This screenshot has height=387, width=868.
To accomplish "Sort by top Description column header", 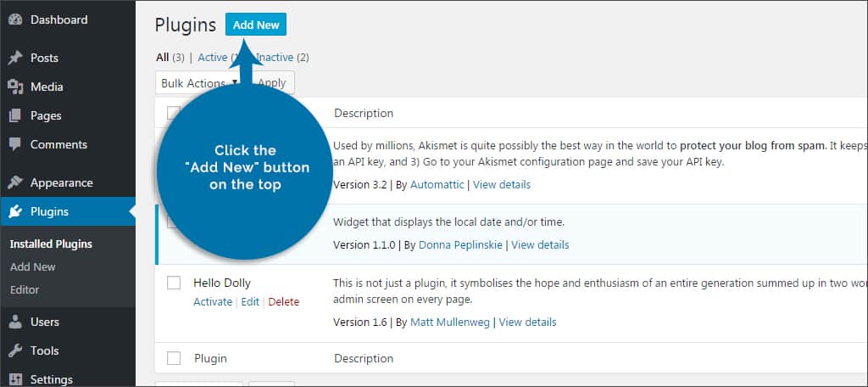I will [x=364, y=114].
